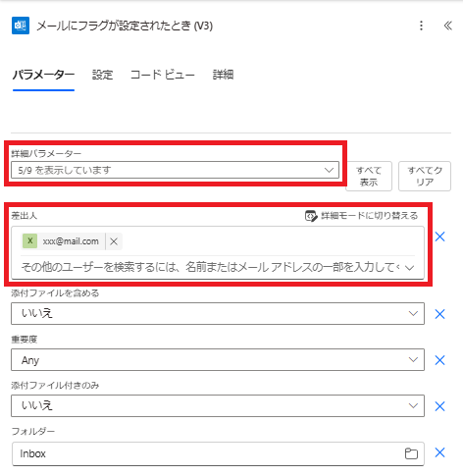
Task: Open the 重要度 Any dropdown
Action: tap(218, 360)
